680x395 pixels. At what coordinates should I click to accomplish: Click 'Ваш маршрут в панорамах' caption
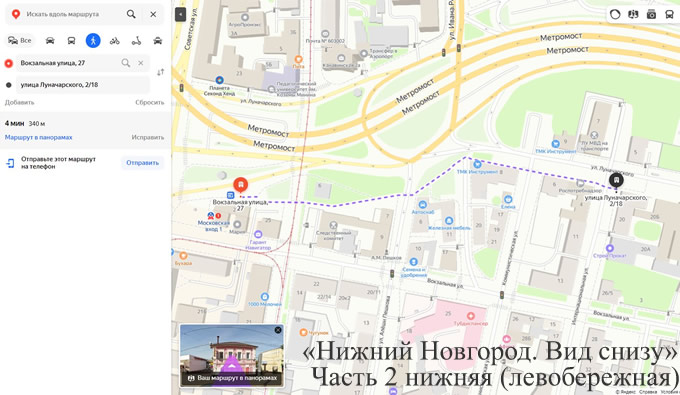tap(233, 378)
